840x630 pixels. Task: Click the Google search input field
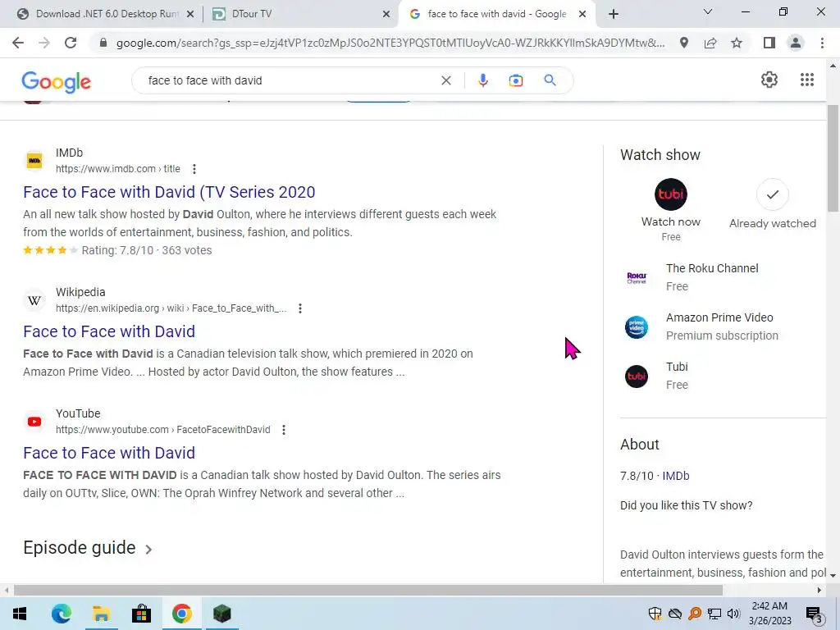[290, 80]
